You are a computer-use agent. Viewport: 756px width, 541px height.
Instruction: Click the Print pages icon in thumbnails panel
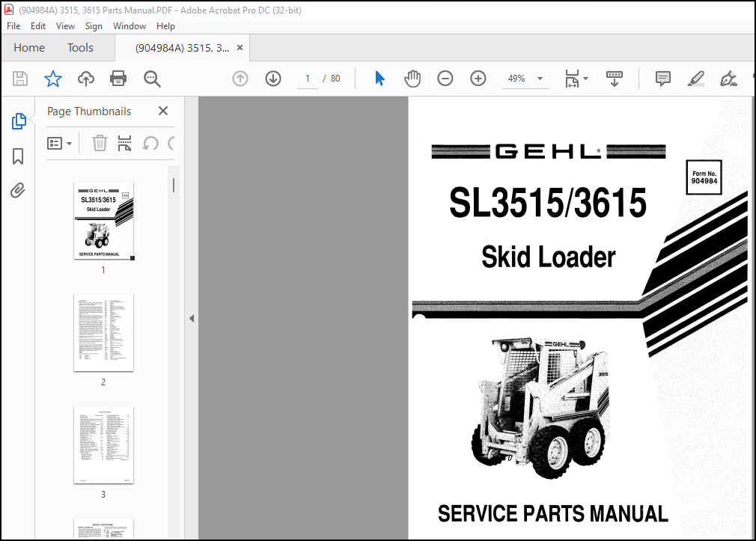click(125, 143)
